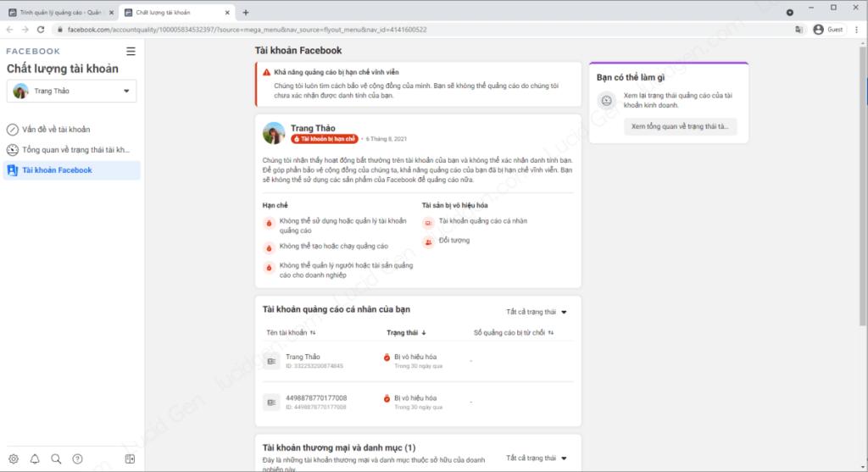Open Chrome's three-dot menu
The width and height of the screenshot is (868, 472).
(x=855, y=30)
